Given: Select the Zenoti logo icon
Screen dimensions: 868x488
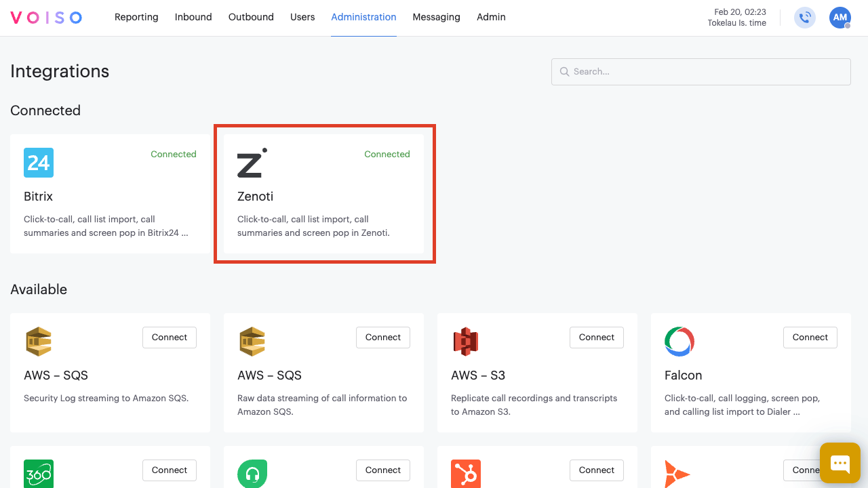Looking at the screenshot, I should click(252, 163).
